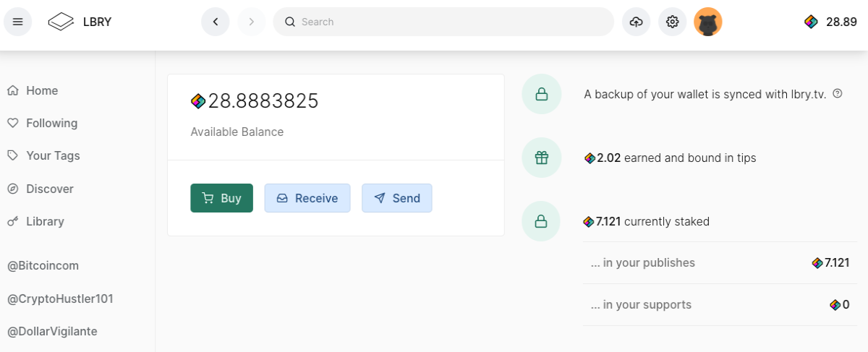Go back with the left arrow button
The height and width of the screenshot is (352, 868).
215,22
